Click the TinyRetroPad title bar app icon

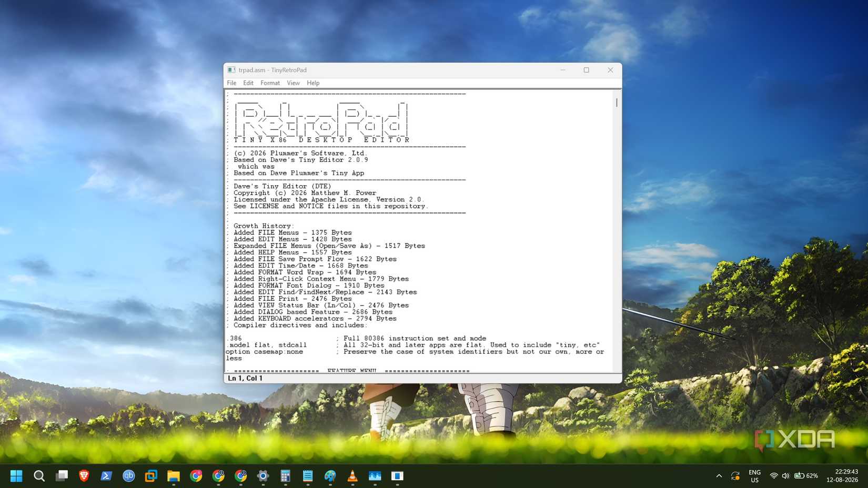coord(231,70)
